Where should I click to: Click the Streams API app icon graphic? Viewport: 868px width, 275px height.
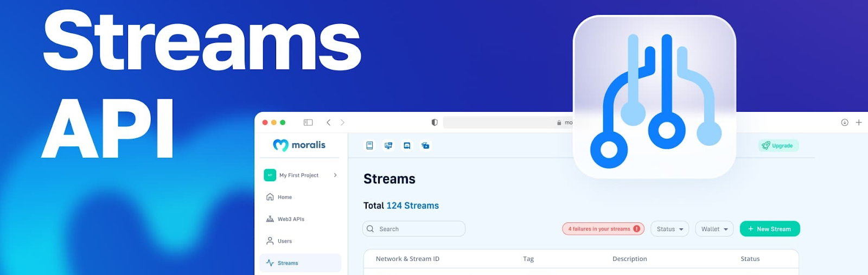(x=655, y=97)
